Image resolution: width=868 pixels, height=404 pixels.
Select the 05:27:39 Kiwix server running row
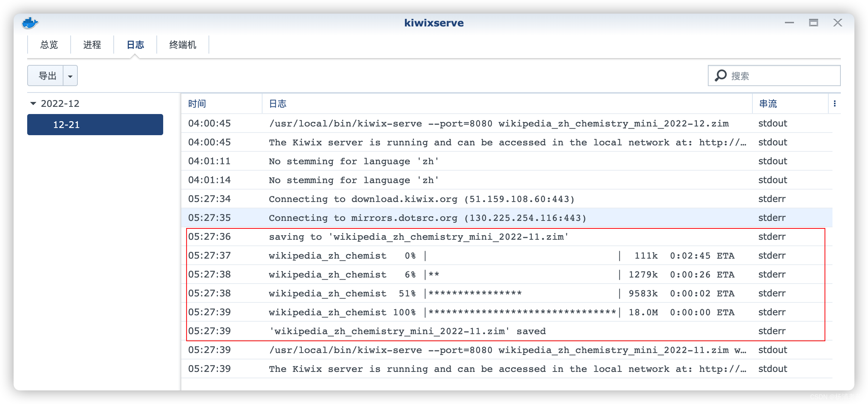507,369
